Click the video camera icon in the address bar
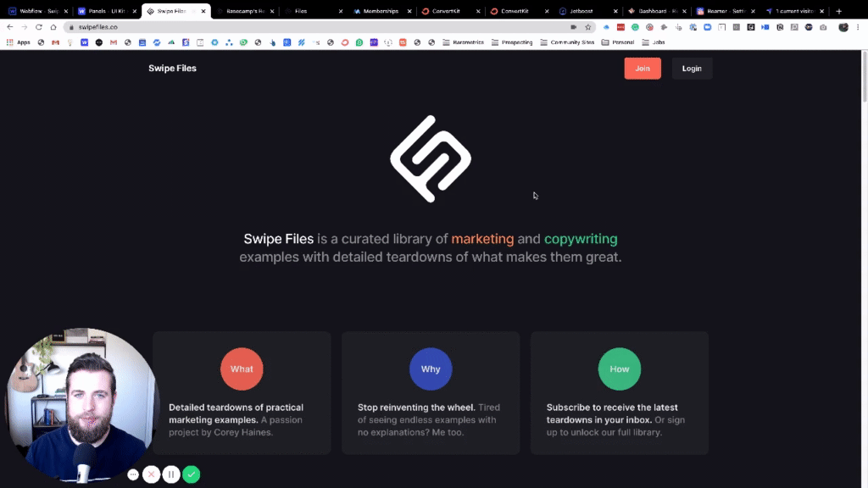Image resolution: width=868 pixels, height=488 pixels. pos(574,26)
